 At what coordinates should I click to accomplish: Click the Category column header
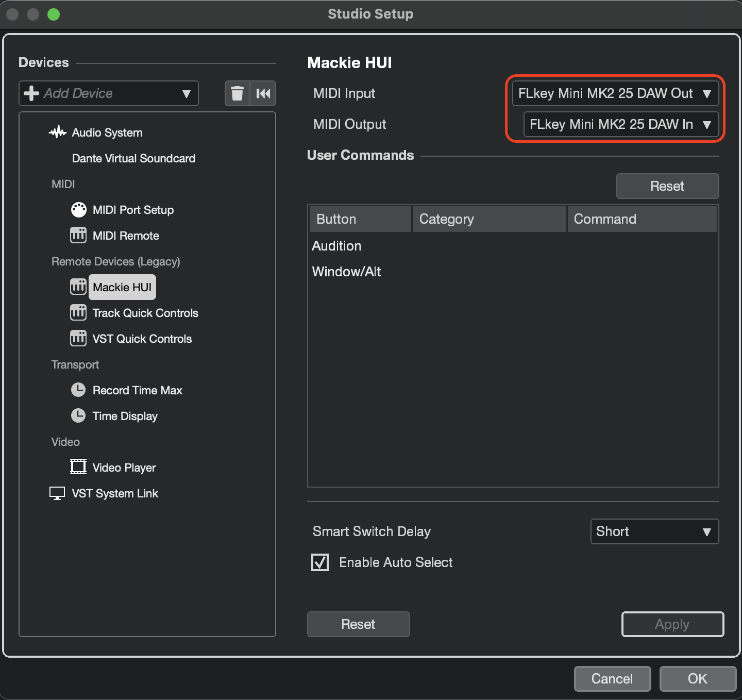[x=490, y=219]
